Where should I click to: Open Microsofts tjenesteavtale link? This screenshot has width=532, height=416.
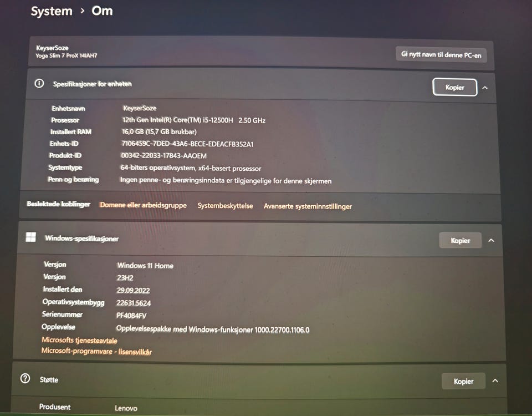(x=79, y=340)
